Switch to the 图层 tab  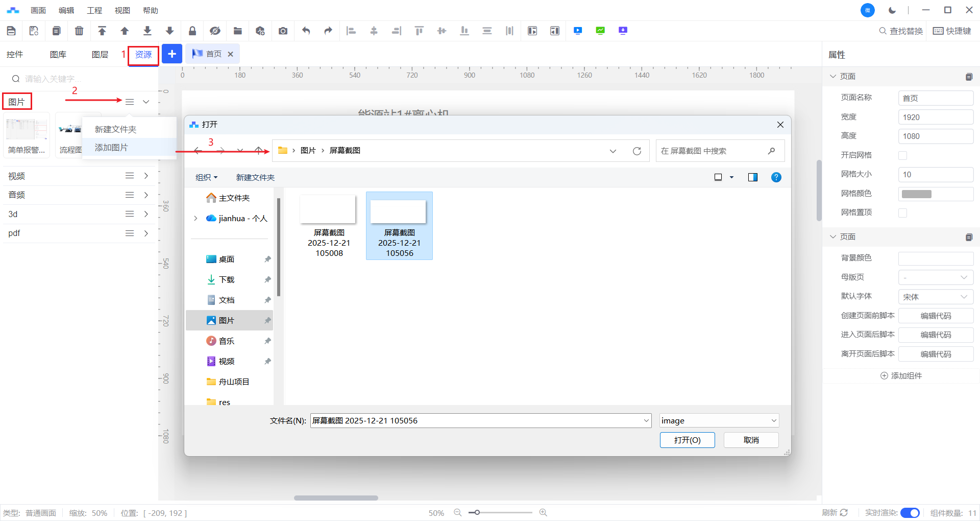[x=100, y=55]
